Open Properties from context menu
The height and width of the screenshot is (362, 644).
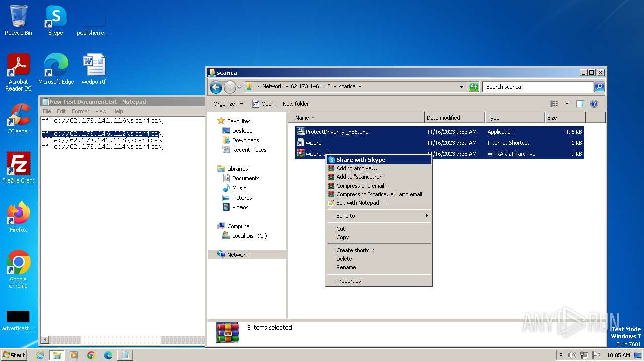[x=379, y=281]
